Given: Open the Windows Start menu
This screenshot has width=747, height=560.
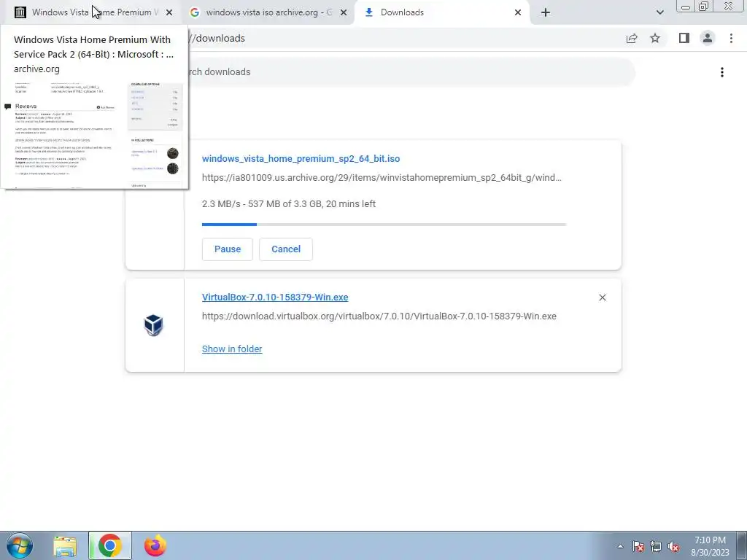Looking at the screenshot, I should [20, 545].
